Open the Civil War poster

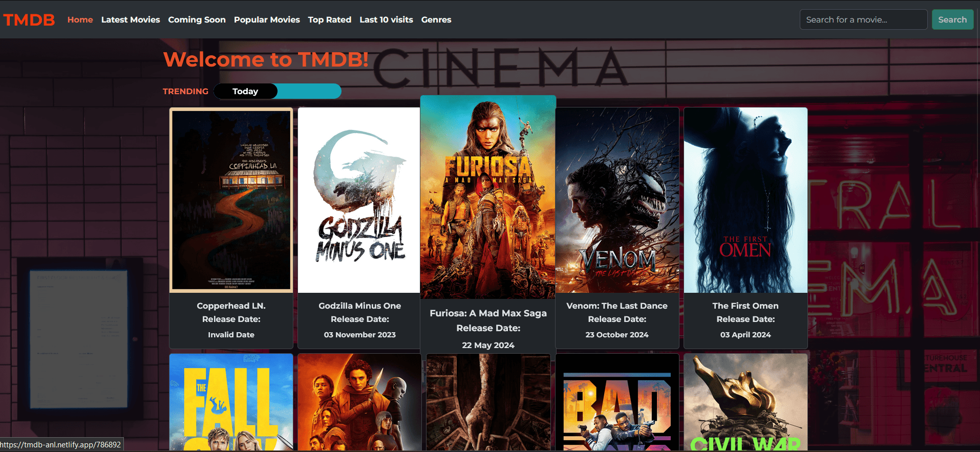(745, 402)
